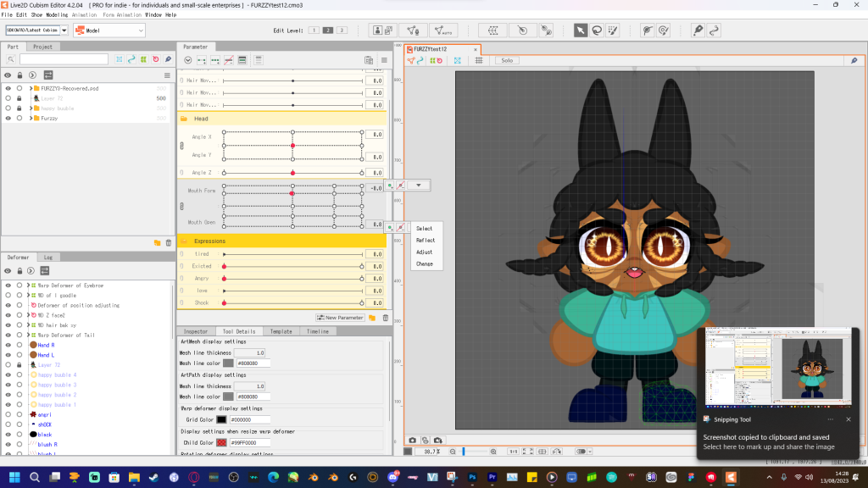Add two keys to the selected parameter
The width and height of the screenshot is (868, 488).
pos(202,60)
